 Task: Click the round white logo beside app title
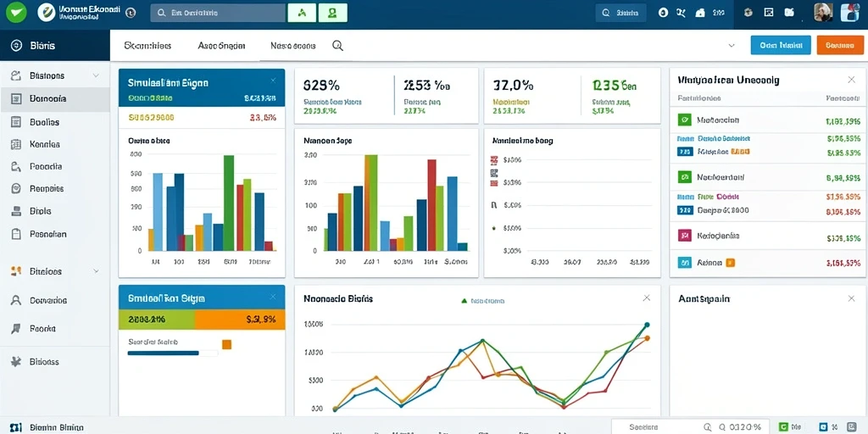pos(47,12)
